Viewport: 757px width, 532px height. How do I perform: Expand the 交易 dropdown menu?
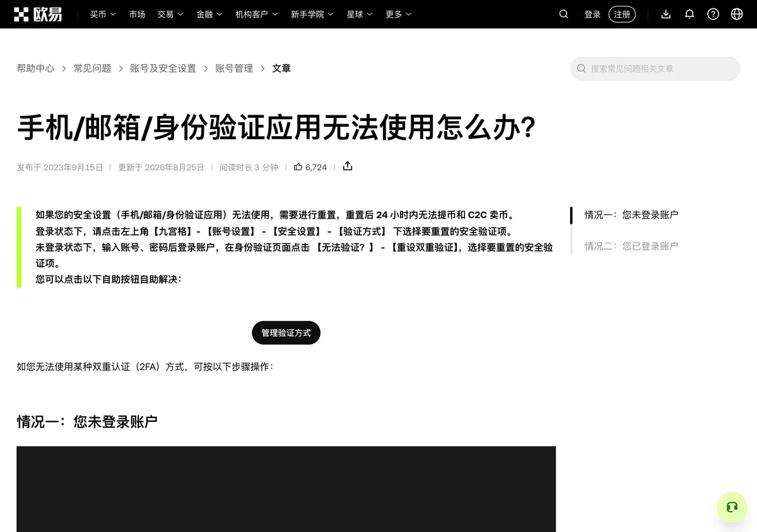tap(170, 14)
